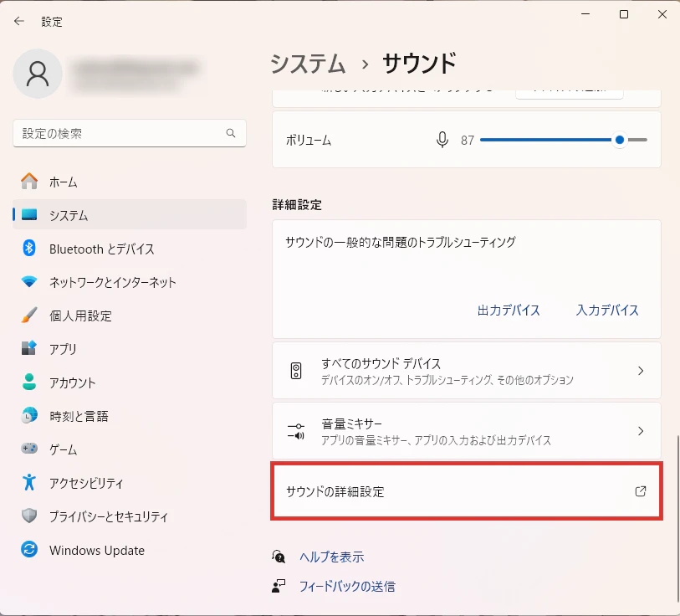
Task: Click the 音量ミキサー mixer icon
Action: pyautogui.click(x=296, y=432)
